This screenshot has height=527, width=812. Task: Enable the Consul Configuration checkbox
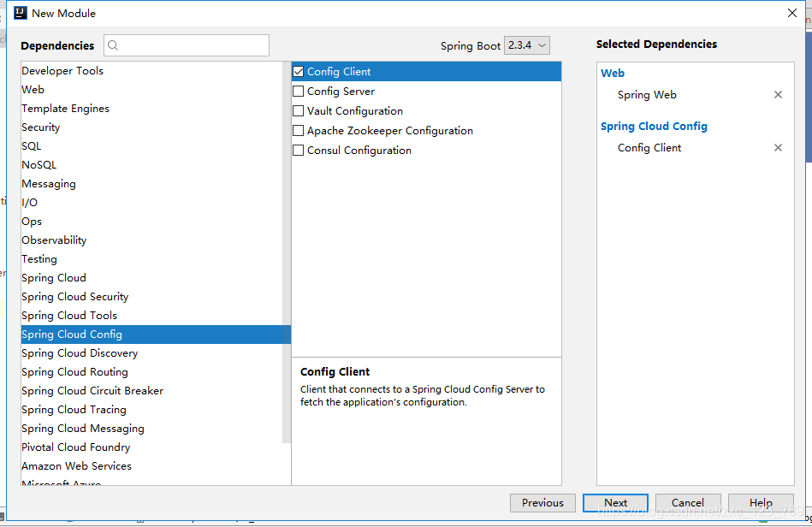point(299,150)
